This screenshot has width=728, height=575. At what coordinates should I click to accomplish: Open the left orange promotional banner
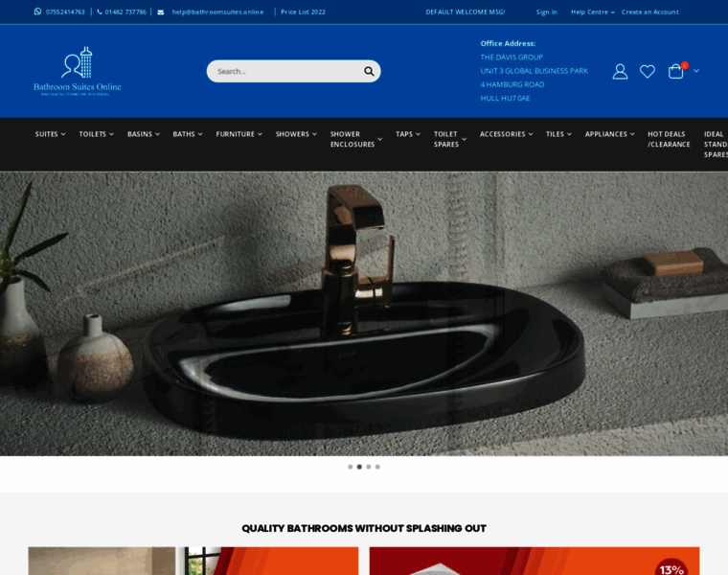[193, 561]
